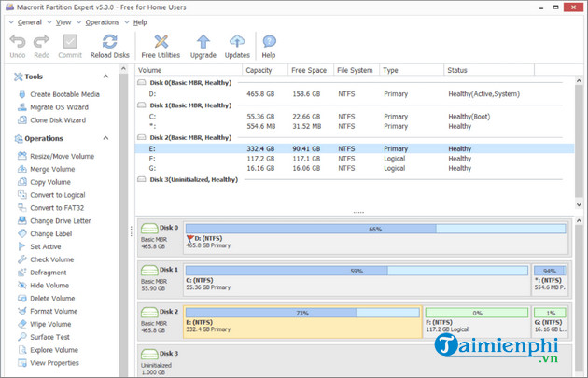The height and width of the screenshot is (378, 588).
Task: Click the Convert to Logical icon
Action: (22, 195)
